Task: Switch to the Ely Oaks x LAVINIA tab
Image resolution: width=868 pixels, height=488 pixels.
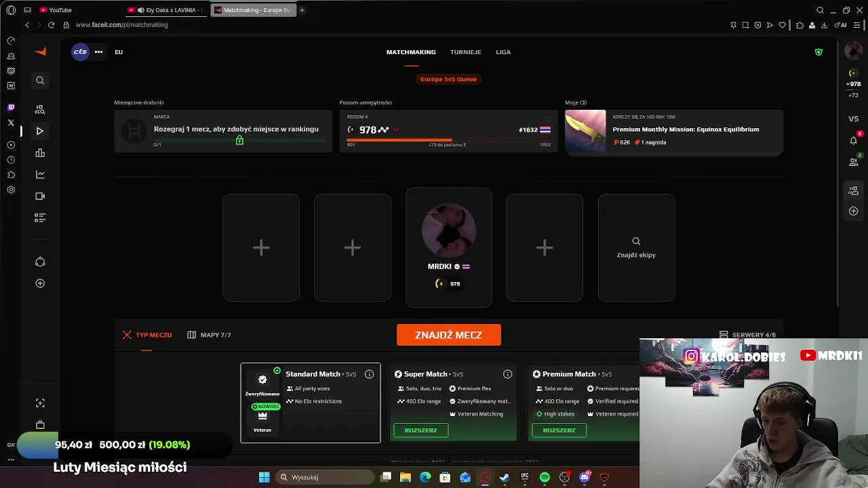Action: pyautogui.click(x=166, y=10)
